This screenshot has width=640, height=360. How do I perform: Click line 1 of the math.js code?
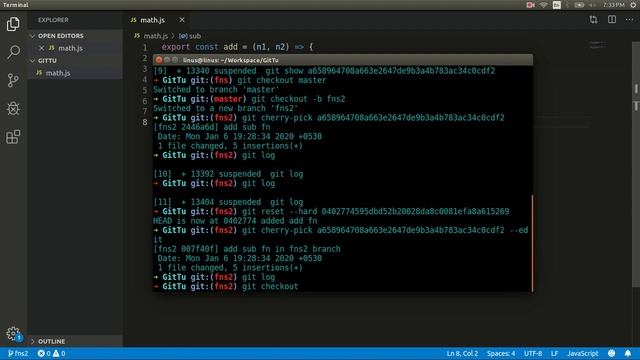click(237, 47)
